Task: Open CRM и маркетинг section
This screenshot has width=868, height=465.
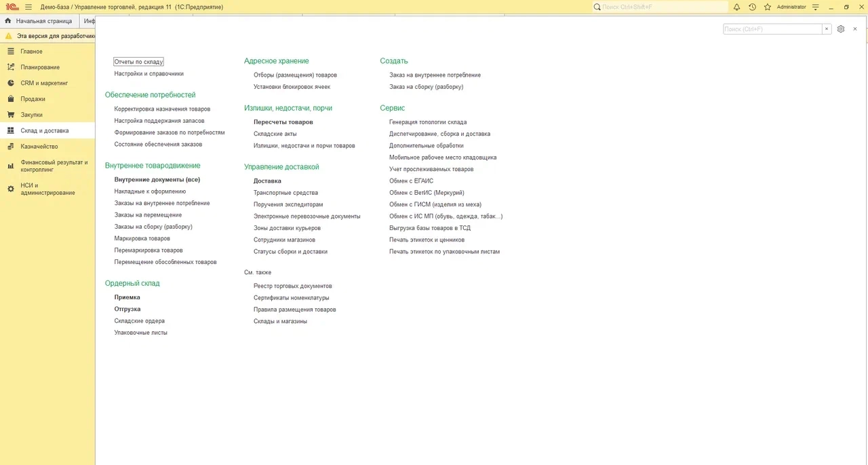Action: [x=47, y=83]
